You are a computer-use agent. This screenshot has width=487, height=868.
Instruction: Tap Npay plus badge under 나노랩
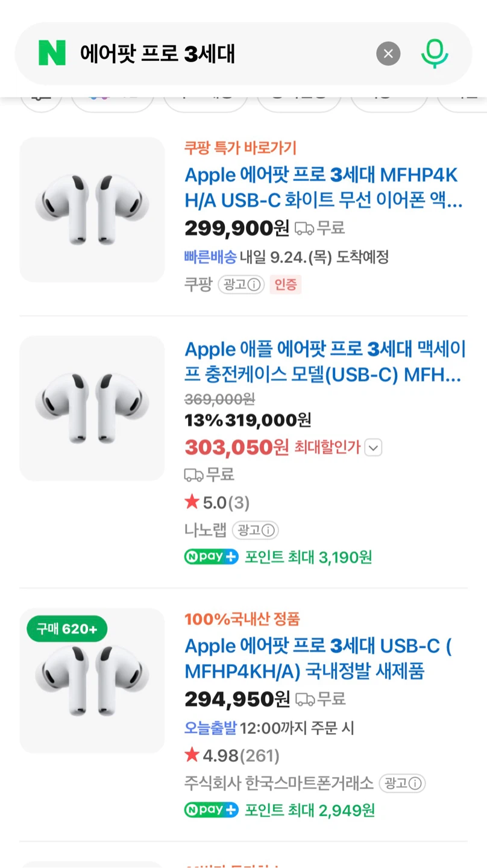tap(211, 557)
